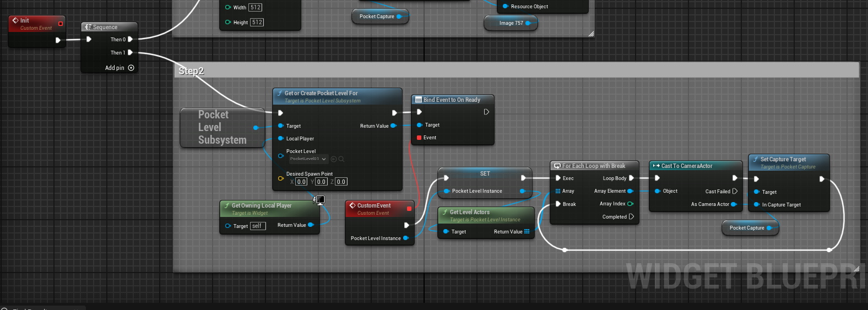868x310 pixels.
Task: Click the Array Index output pin
Action: click(x=630, y=204)
